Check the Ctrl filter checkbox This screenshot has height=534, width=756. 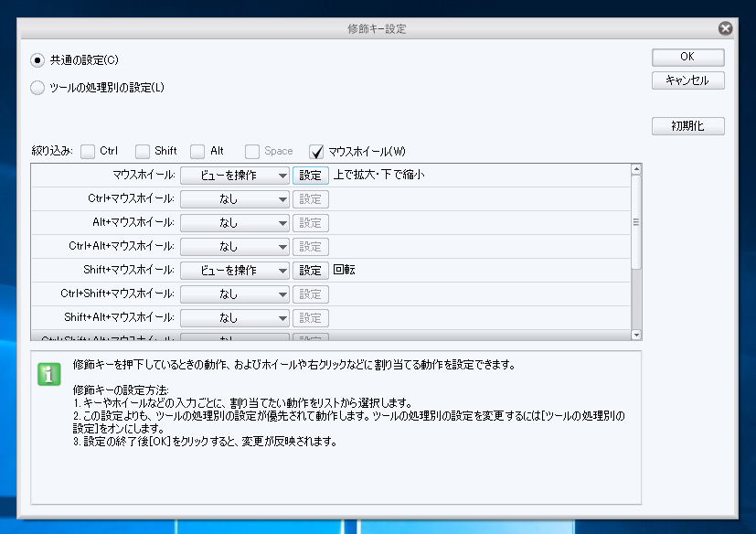point(88,152)
